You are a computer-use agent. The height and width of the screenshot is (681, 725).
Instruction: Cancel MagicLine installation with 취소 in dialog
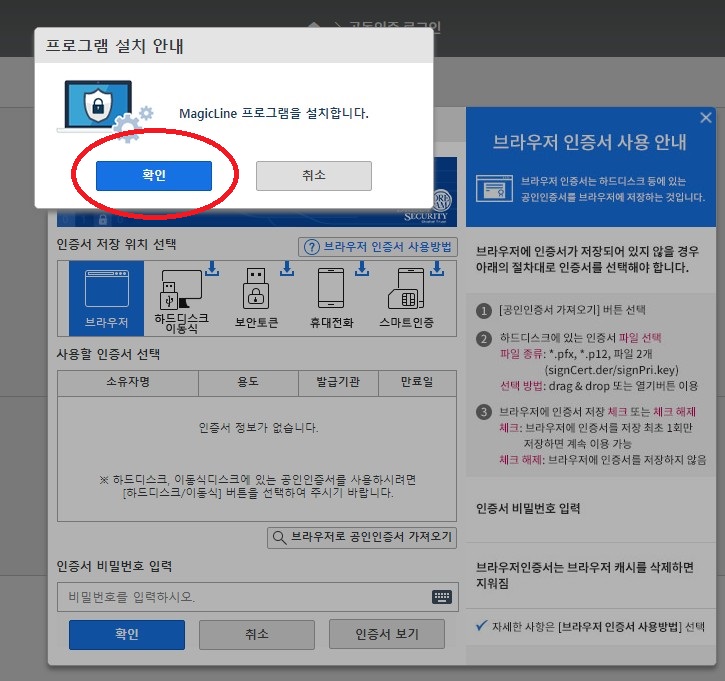tap(313, 176)
